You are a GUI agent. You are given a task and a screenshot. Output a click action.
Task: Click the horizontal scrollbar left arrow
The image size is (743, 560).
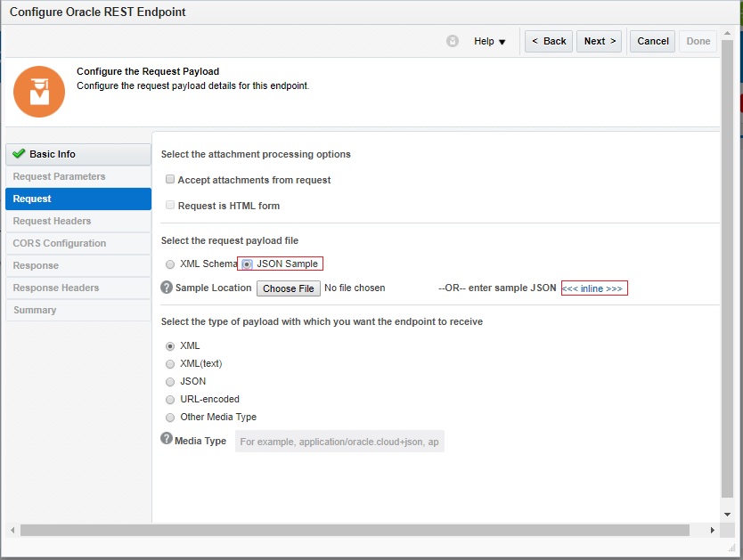click(x=12, y=531)
